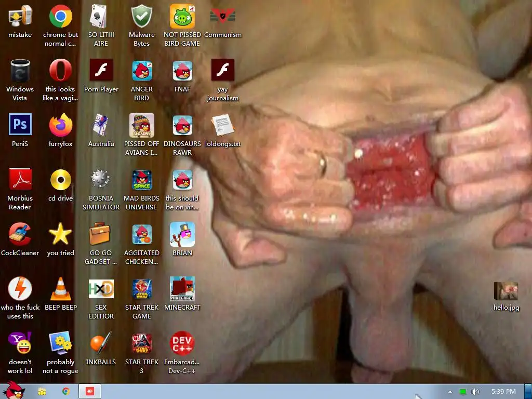Viewport: 532px width, 399px height.
Task: Select the 'doesn't work lol' Yahoo Messenger icon
Action: pyautogui.click(x=20, y=343)
